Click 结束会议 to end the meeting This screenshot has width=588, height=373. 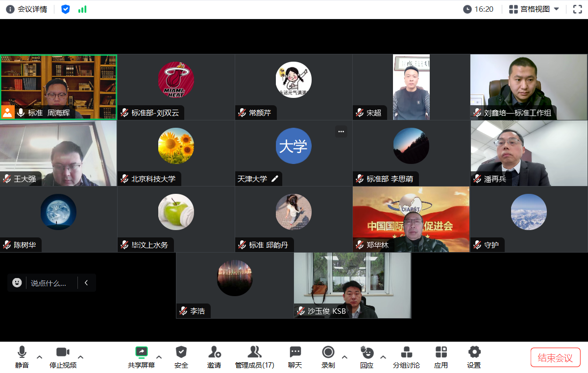tap(556, 357)
